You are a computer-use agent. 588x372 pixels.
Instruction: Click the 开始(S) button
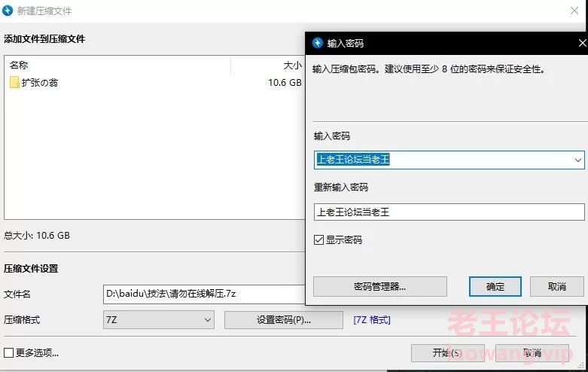click(447, 353)
